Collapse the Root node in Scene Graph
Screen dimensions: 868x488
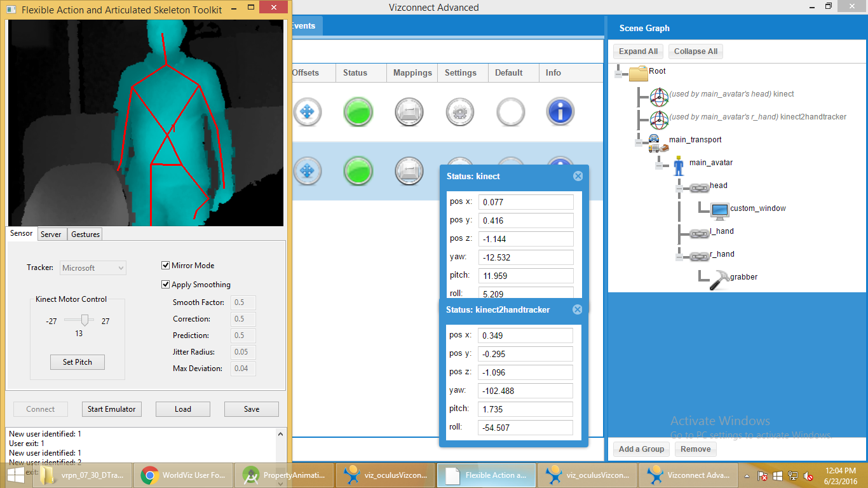pyautogui.click(x=619, y=74)
